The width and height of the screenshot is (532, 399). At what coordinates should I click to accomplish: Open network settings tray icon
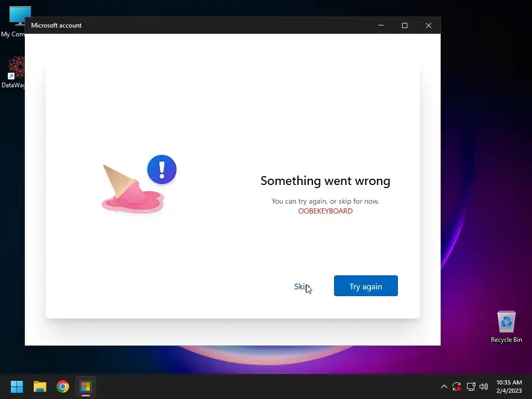tap(471, 387)
